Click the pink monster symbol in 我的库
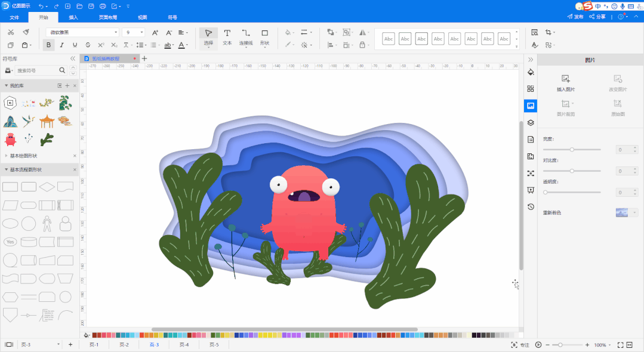This screenshot has width=644, height=352. click(x=10, y=140)
